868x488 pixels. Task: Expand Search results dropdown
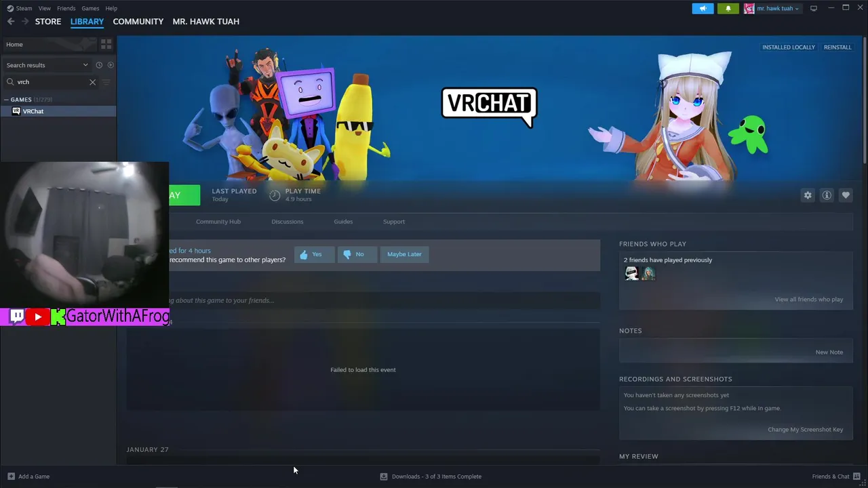point(47,65)
